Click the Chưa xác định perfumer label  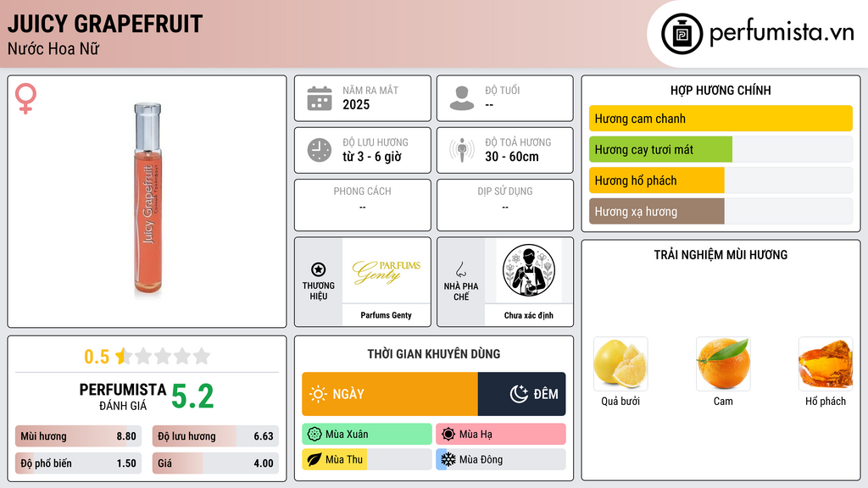(x=529, y=315)
